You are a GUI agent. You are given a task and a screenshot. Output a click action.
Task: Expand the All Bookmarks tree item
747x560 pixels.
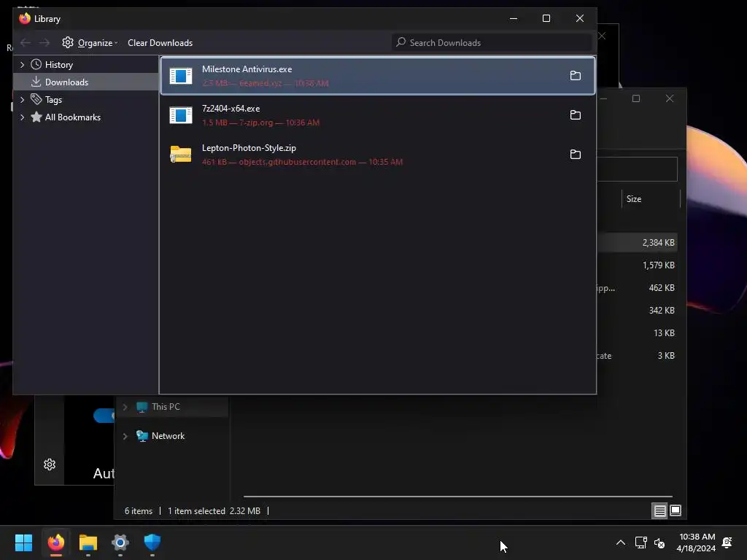(22, 117)
